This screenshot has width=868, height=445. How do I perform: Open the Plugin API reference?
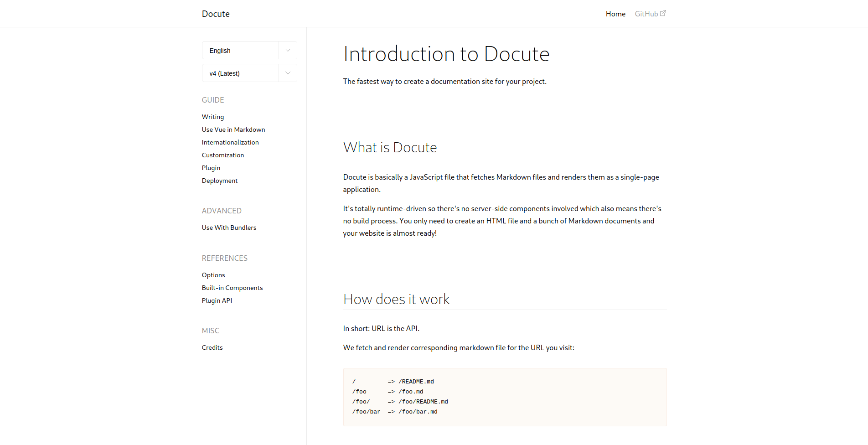tap(217, 300)
